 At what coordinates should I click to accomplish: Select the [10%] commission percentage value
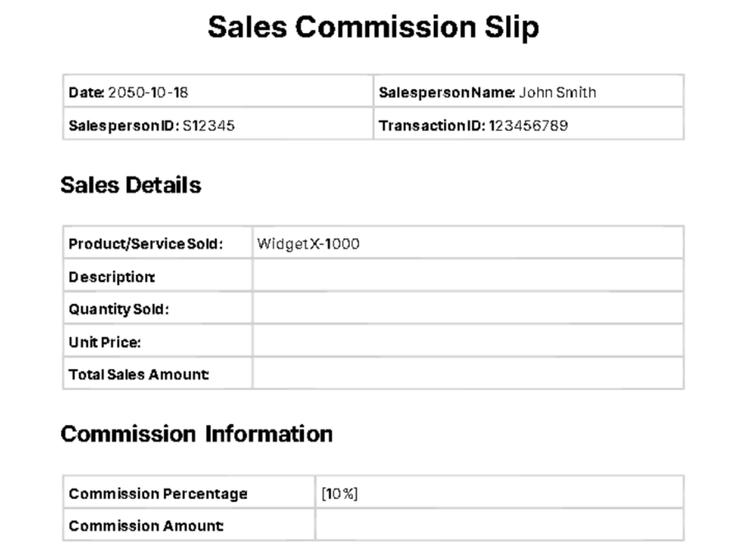tap(340, 494)
